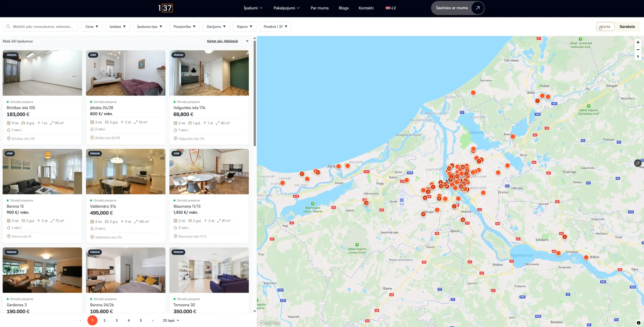The height and width of the screenshot is (327, 644).
Task: Click the pencil draw icon on map edge
Action: click(x=638, y=163)
